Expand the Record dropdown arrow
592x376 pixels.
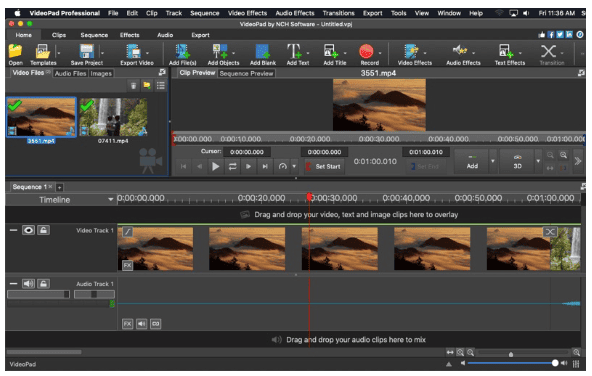point(380,53)
